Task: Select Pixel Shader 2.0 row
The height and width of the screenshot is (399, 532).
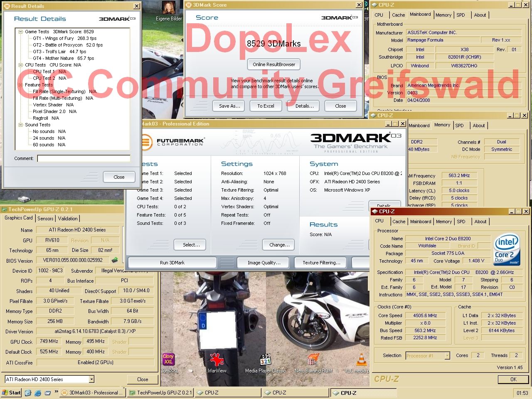Action: pos(54,111)
